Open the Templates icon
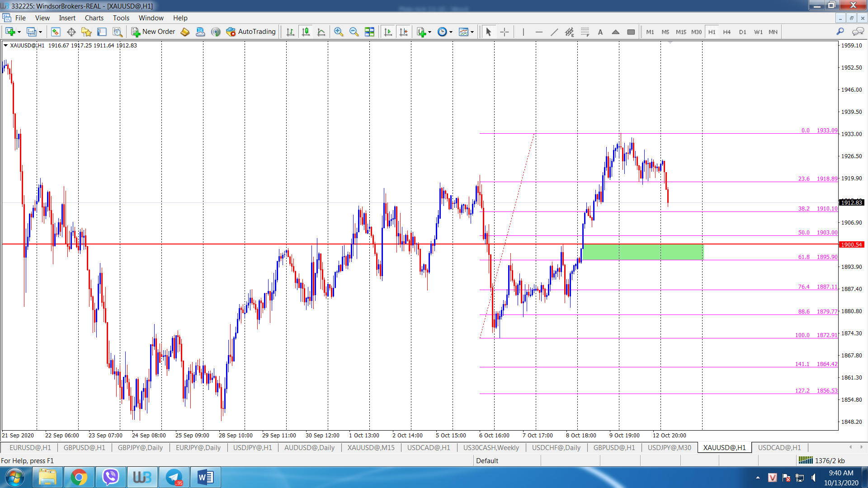Screen dimensions: 868x488 463,32
